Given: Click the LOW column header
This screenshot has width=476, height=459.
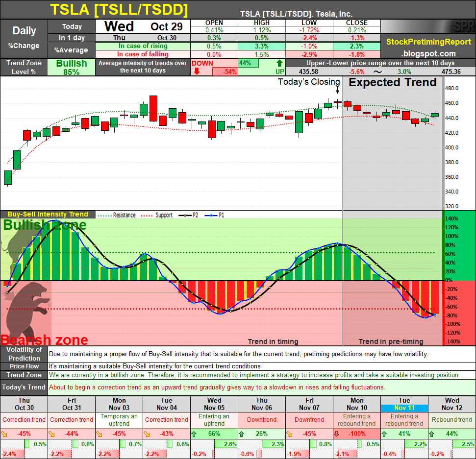Looking at the screenshot, I should tap(309, 23).
